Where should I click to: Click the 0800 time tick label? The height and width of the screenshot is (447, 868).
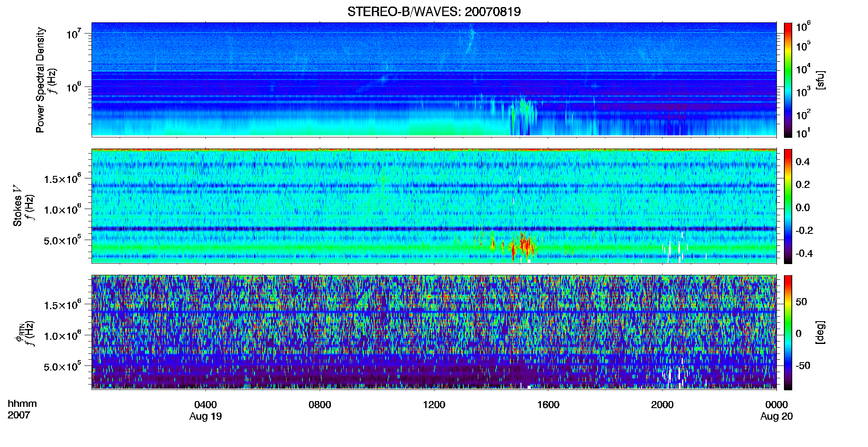pos(320,404)
